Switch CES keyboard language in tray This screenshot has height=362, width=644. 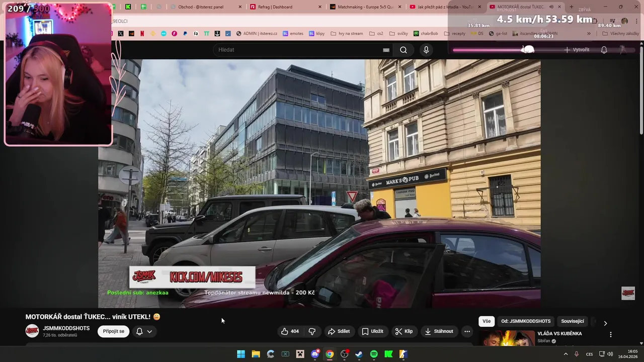tap(589, 354)
